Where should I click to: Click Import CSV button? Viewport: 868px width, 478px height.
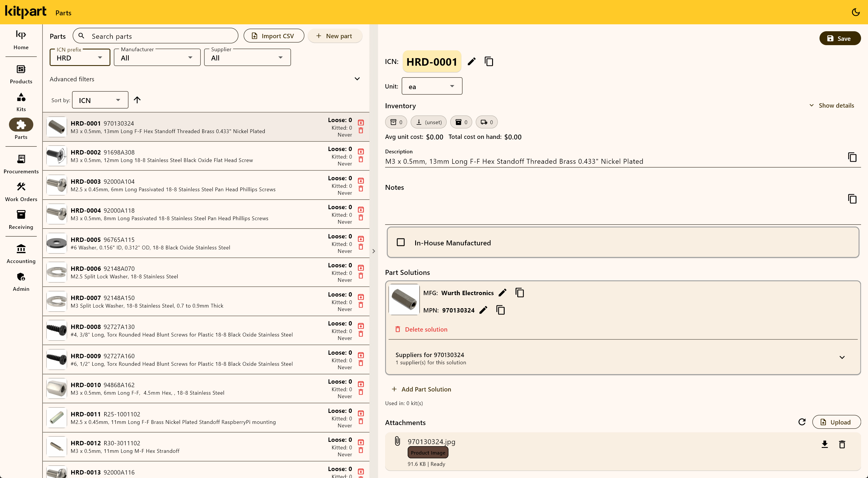click(x=274, y=36)
